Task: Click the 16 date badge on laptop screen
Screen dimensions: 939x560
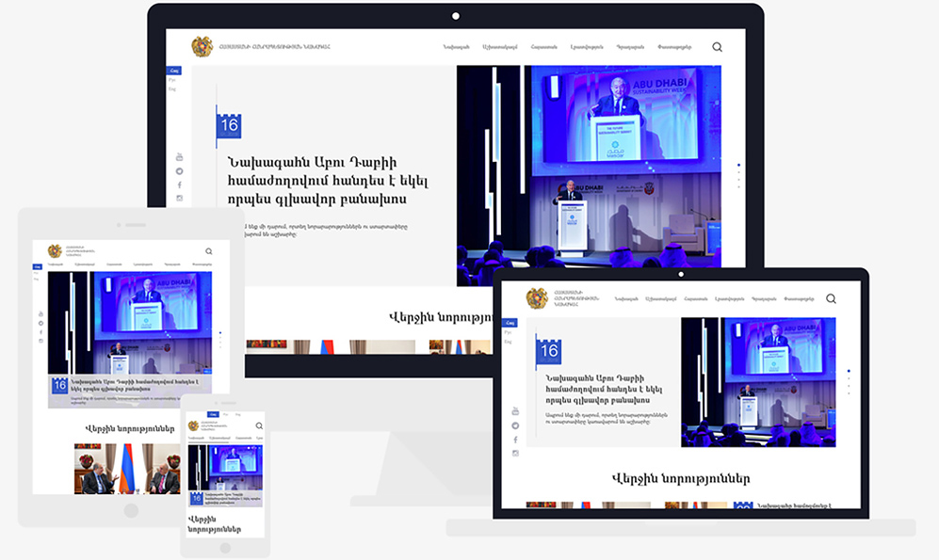Action: [548, 351]
